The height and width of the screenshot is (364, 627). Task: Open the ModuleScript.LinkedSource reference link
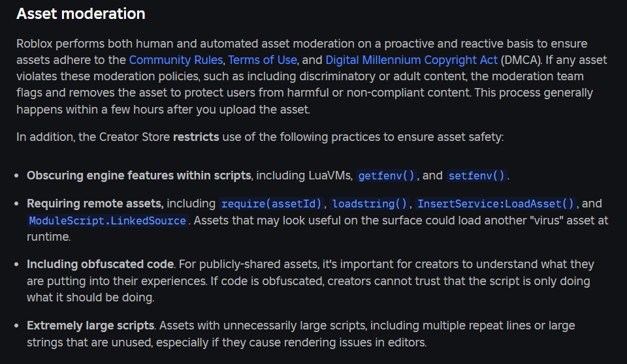[108, 220]
